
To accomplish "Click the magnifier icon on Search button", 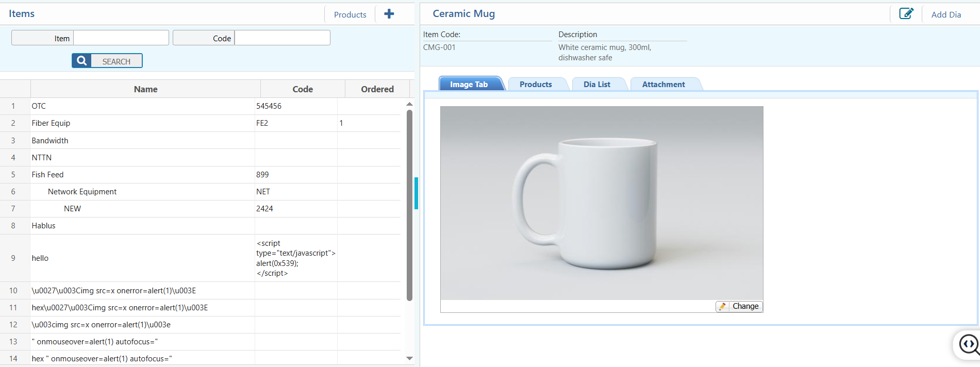I will tap(81, 61).
